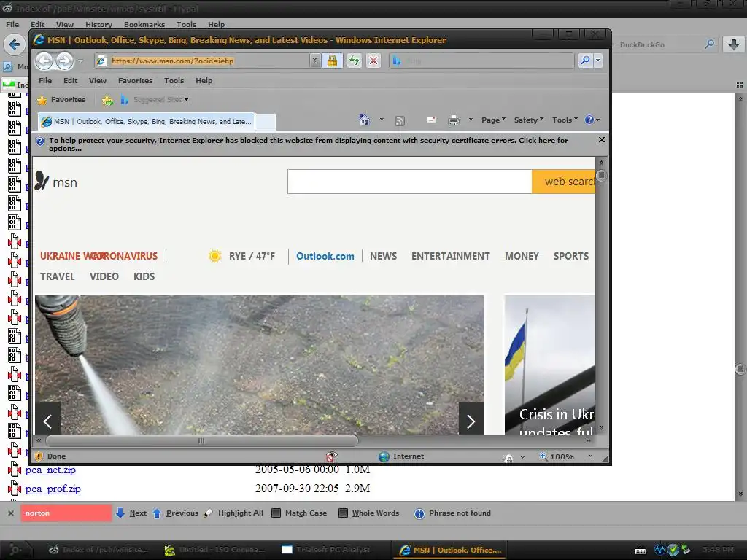Click Internet Explorer Back arrow button
This screenshot has width=747, height=560.
click(x=44, y=61)
